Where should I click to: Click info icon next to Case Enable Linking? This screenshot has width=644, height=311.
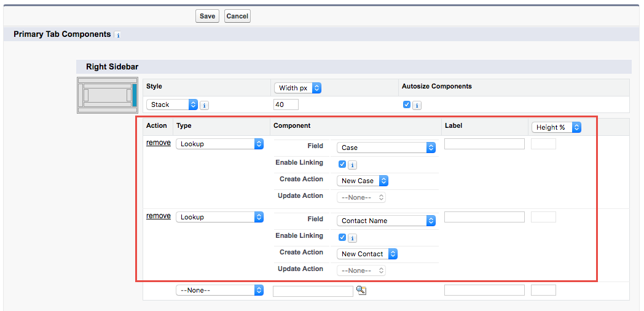[x=352, y=165]
